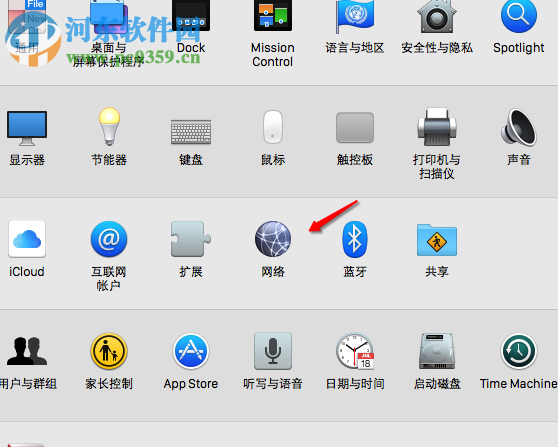This screenshot has height=447, width=558.
Task: Open Time Machine preferences
Action: click(519, 351)
